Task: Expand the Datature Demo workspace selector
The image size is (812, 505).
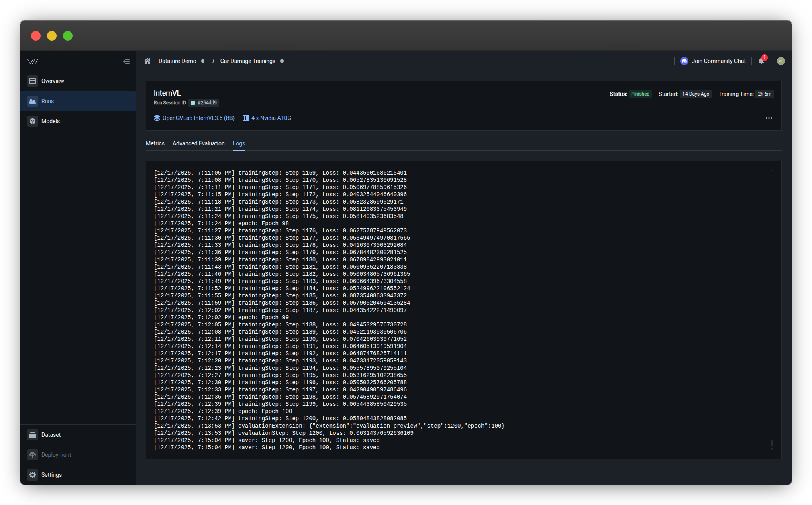Action: (182, 61)
